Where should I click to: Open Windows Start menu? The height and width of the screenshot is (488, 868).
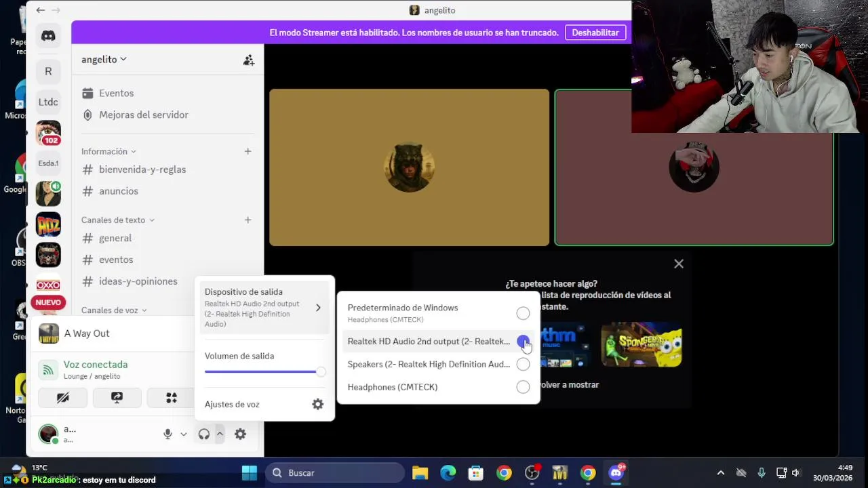pos(250,473)
